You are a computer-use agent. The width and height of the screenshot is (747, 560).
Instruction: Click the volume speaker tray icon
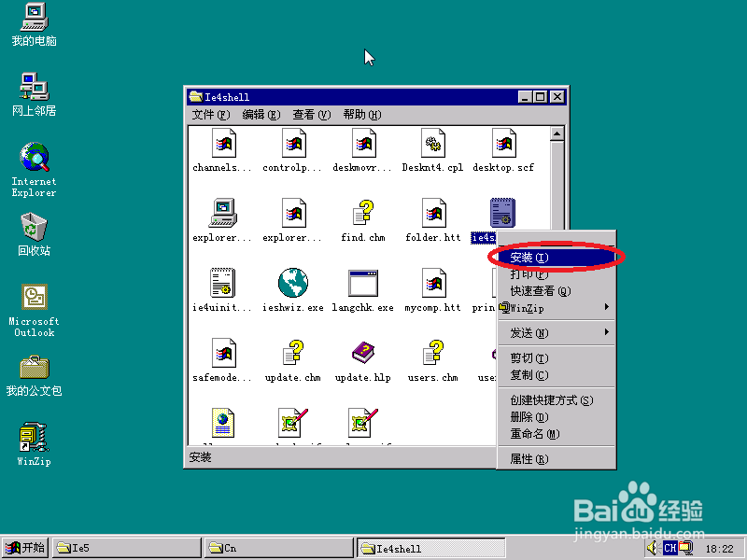[x=652, y=548]
